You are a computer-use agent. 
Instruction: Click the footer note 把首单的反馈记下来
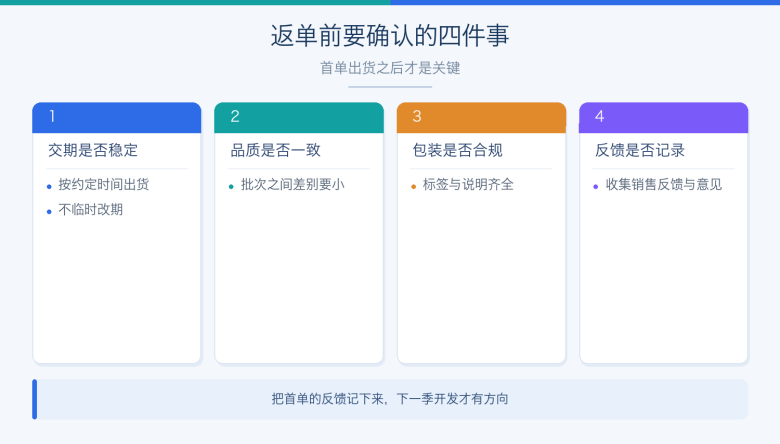click(x=329, y=399)
